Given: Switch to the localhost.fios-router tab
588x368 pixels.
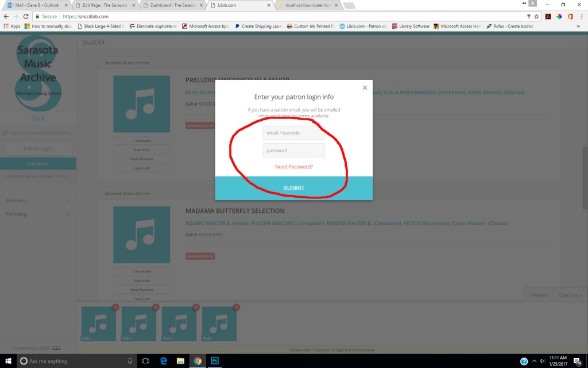Looking at the screenshot, I should point(308,5).
